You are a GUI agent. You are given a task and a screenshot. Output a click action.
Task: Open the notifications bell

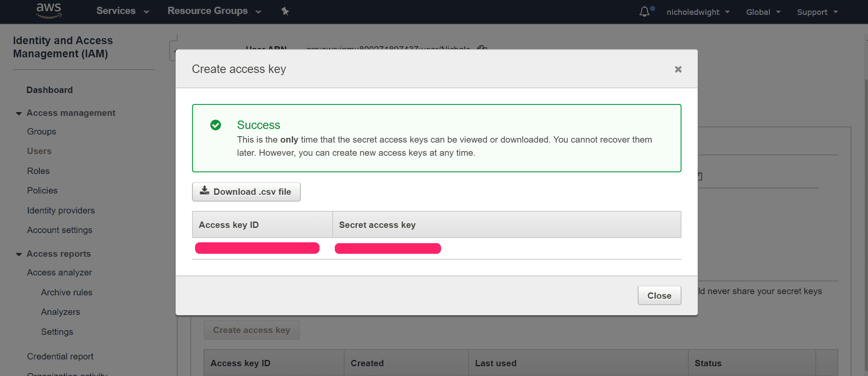click(645, 11)
